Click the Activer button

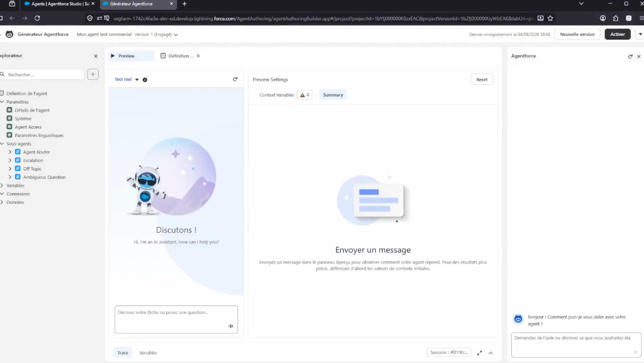[x=618, y=34]
